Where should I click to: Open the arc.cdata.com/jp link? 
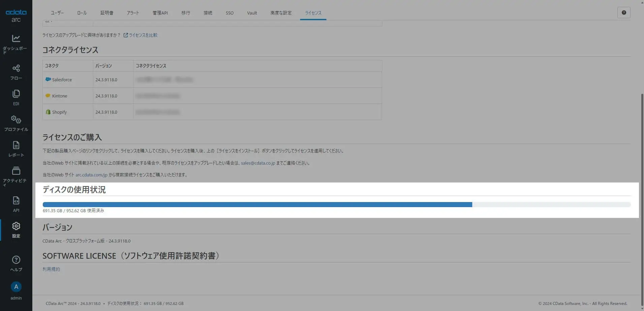click(x=91, y=175)
